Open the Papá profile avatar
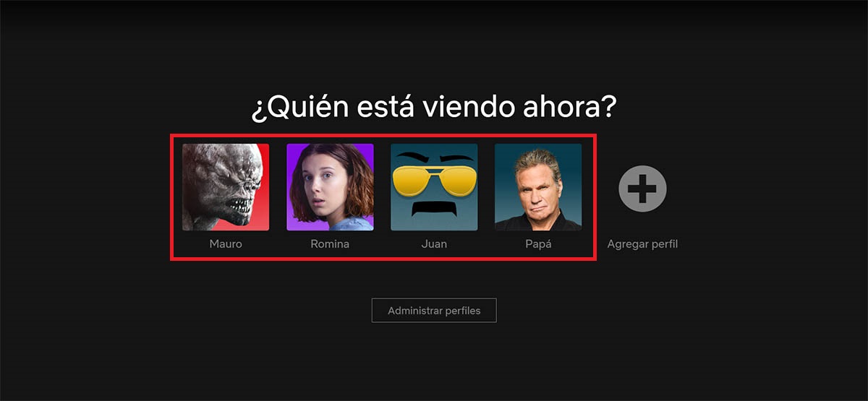Image resolution: width=868 pixels, height=401 pixels. [x=538, y=187]
